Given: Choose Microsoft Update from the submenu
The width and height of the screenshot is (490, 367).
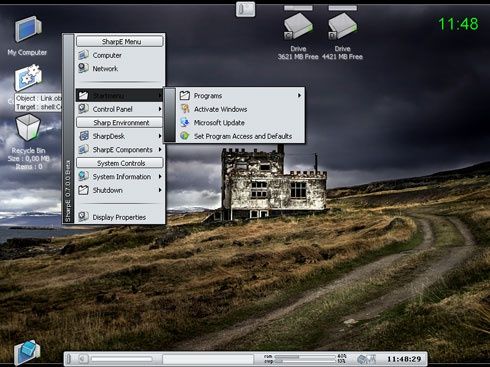Looking at the screenshot, I should 240,122.
